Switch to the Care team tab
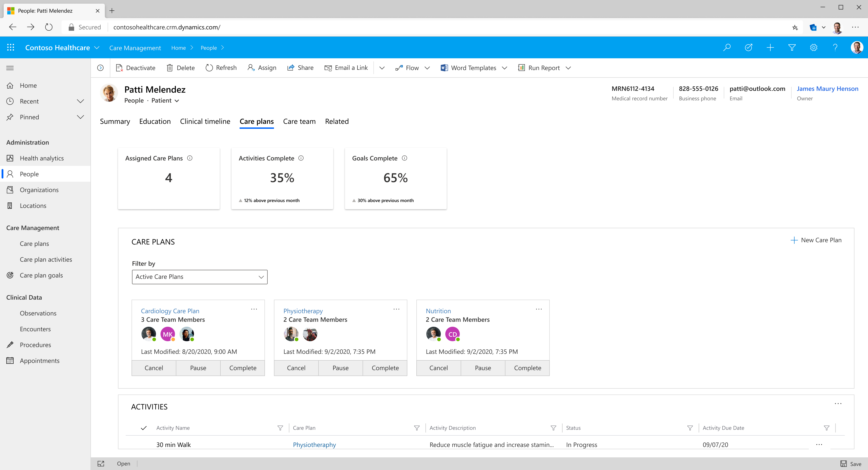 299,121
